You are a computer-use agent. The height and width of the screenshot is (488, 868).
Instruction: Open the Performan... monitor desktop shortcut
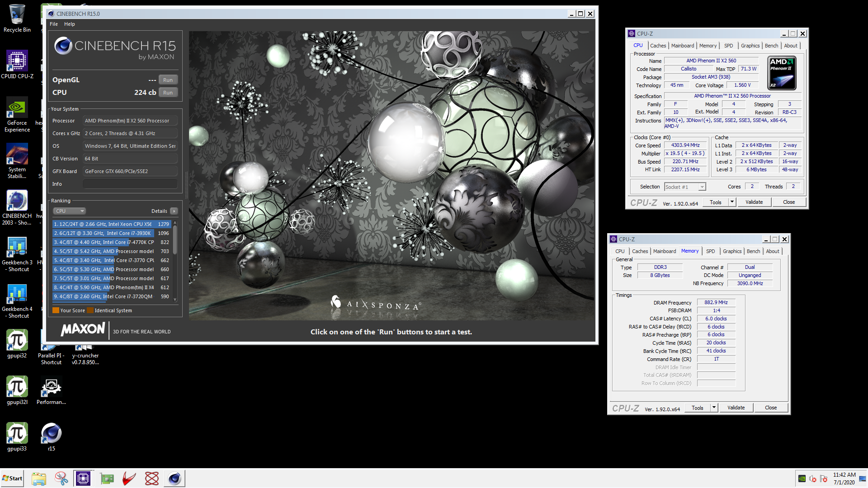click(51, 390)
